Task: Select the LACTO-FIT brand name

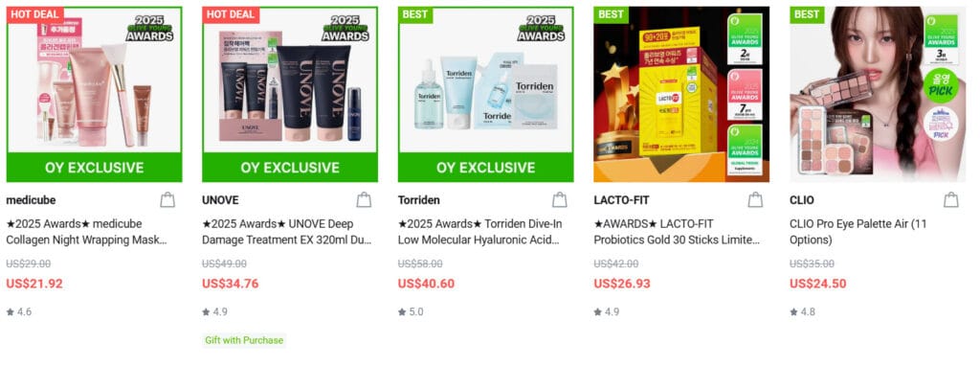Action: tap(621, 200)
